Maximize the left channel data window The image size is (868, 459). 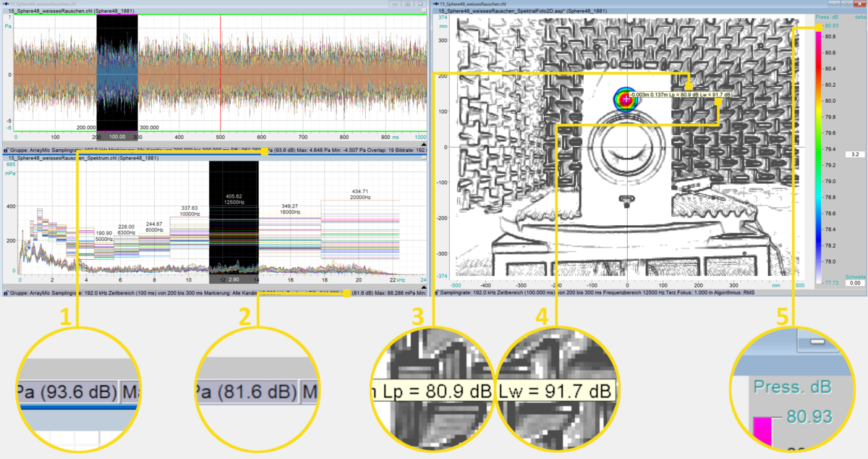(408, 4)
